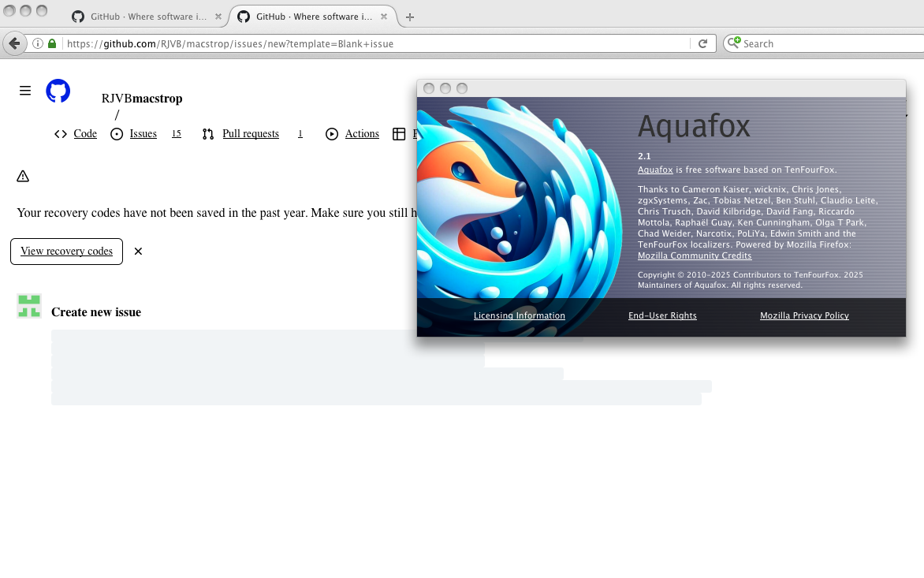Open the Code repository tab
This screenshot has height=578, width=924.
(85, 134)
